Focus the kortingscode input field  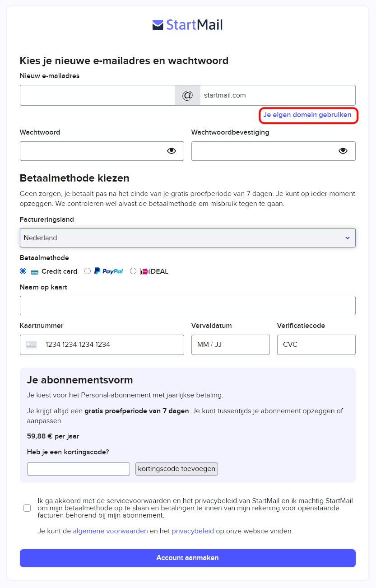79,469
